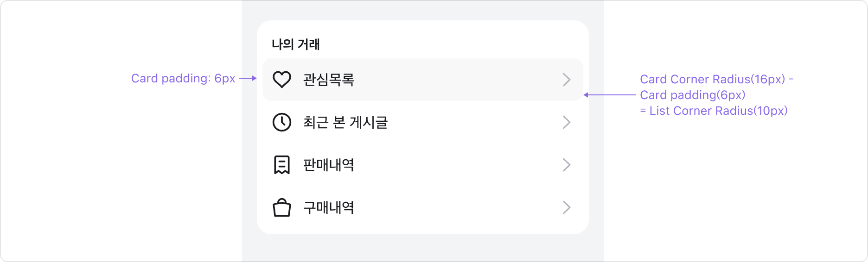This screenshot has width=868, height=262.
Task: Click the clock icon for 최근 본 게시글
Action: pyautogui.click(x=281, y=122)
